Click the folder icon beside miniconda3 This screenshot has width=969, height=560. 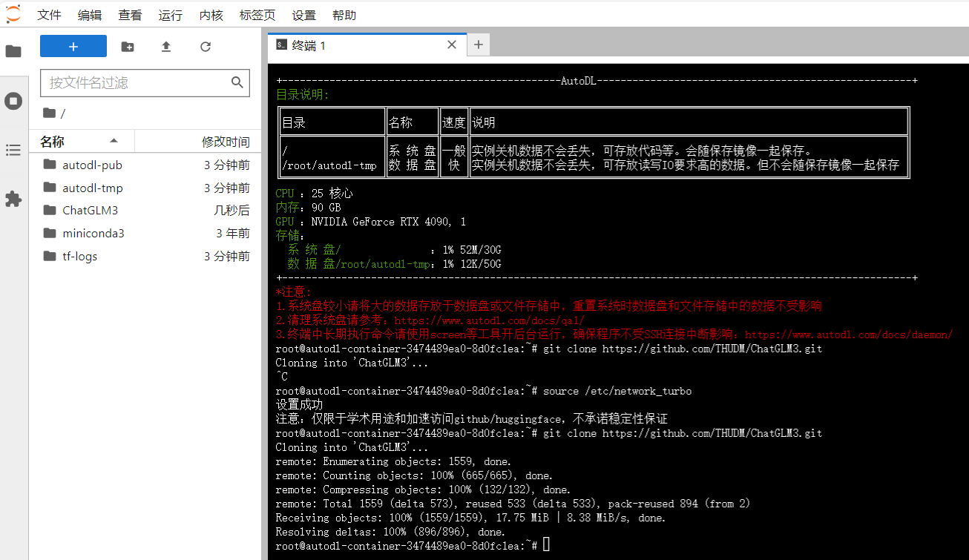tap(50, 233)
